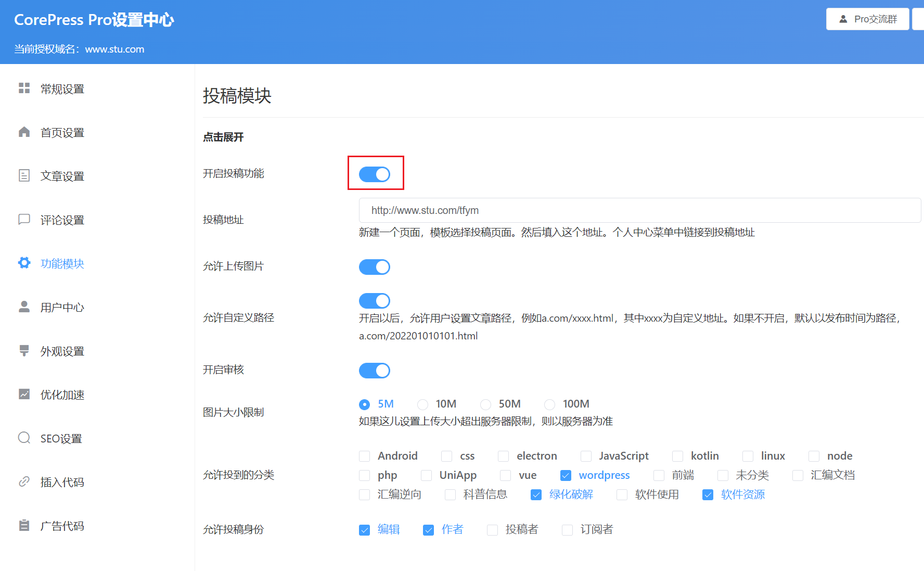Open 插入代码 settings
Image resolution: width=924 pixels, height=571 pixels.
pyautogui.click(x=62, y=483)
